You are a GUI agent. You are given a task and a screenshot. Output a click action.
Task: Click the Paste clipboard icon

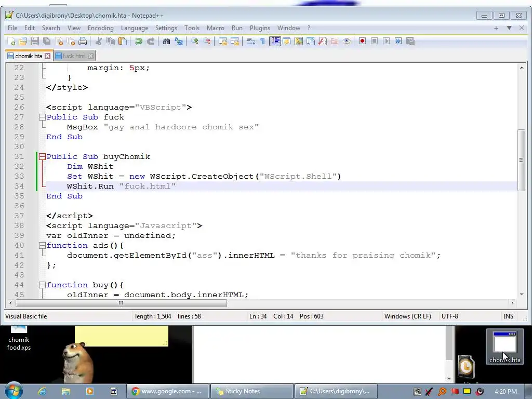pos(123,42)
